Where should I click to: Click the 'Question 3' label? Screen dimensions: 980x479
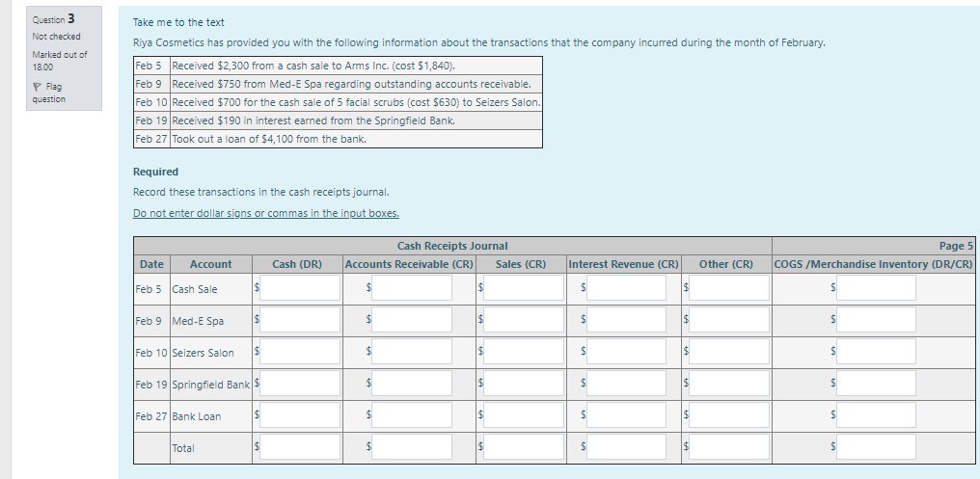pos(54,18)
